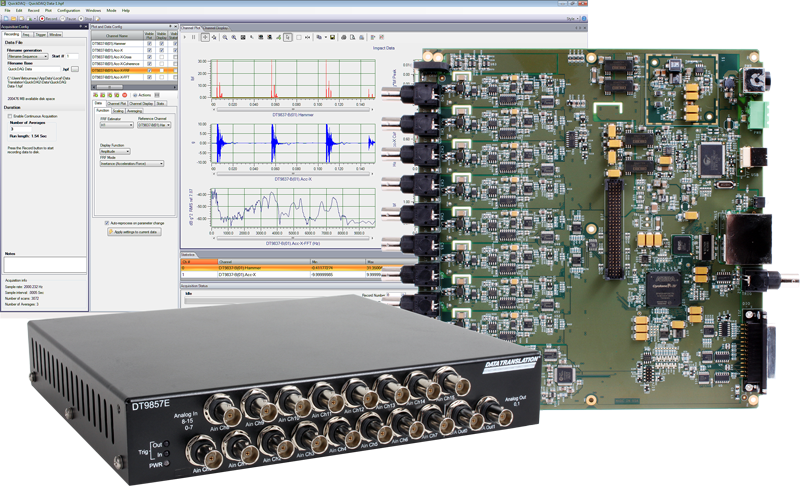
Task: Adjust the Acc-X plot horizontal scrollbar
Action: [293, 174]
